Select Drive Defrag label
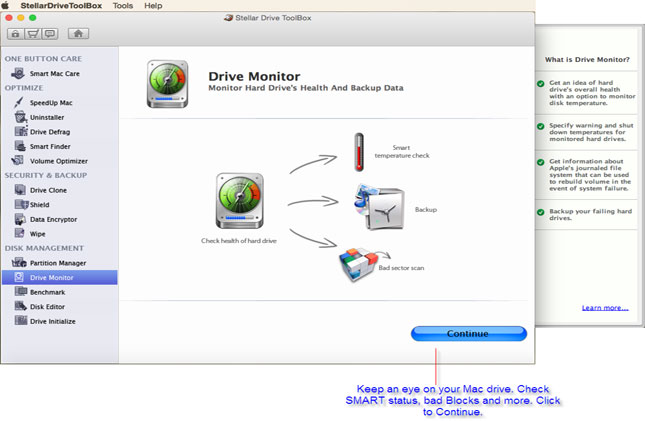The image size is (645, 421). pos(50,132)
